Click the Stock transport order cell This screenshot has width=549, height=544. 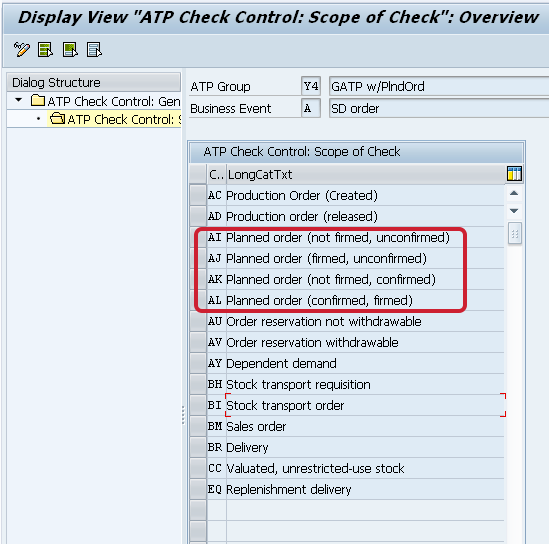pos(365,405)
